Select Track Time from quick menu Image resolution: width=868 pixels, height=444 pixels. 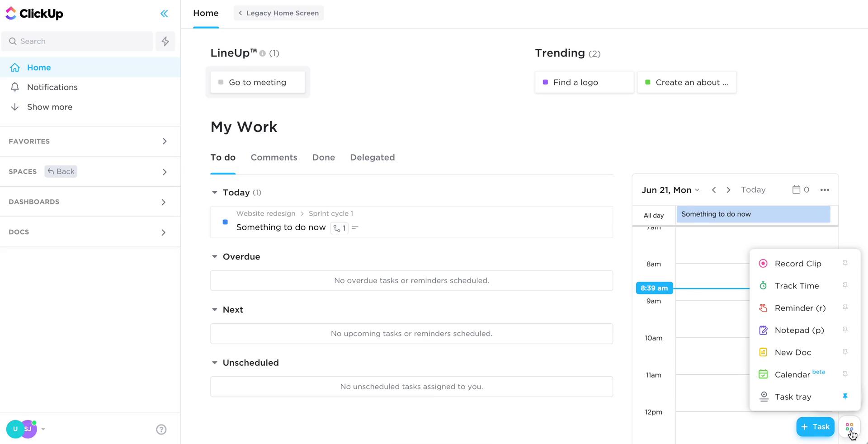point(797,286)
